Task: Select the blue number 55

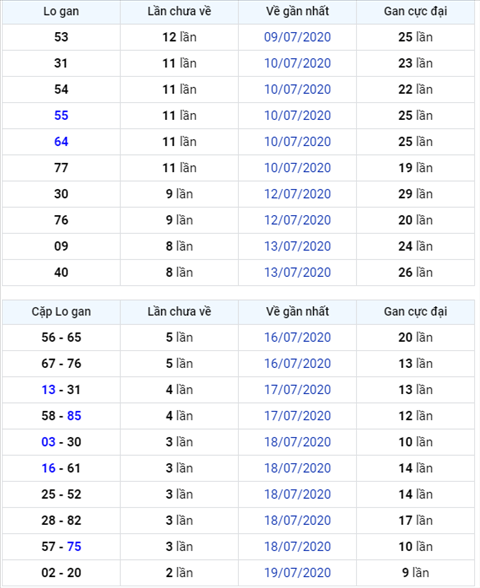Action: 61,116
